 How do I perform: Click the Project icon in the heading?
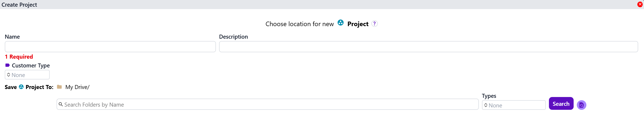(x=340, y=23)
